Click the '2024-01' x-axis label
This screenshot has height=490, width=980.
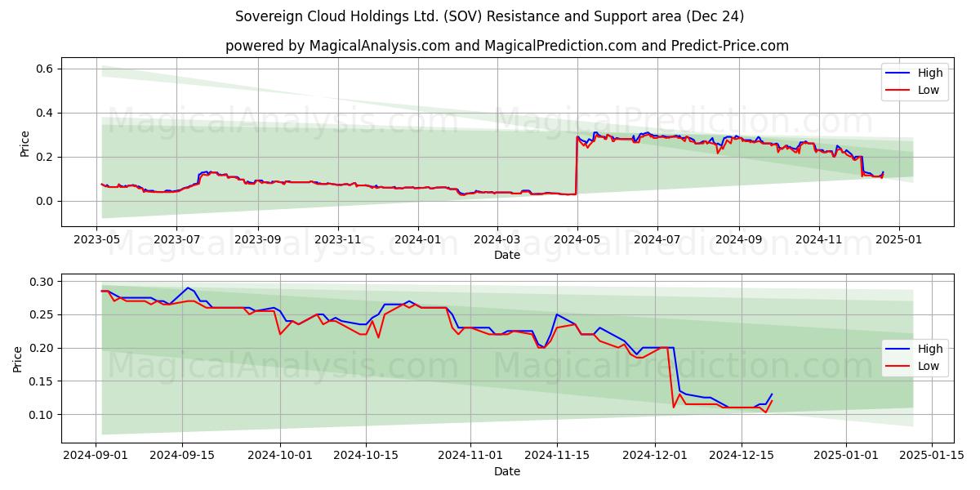pos(418,239)
